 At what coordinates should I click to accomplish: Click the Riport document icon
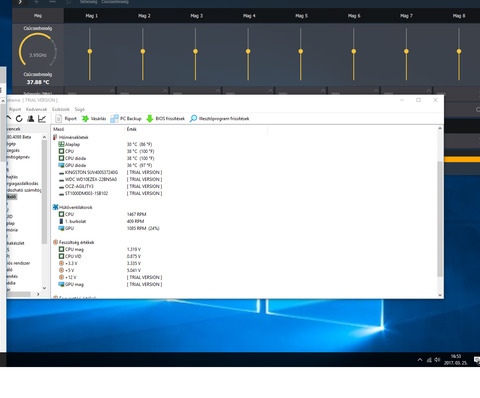point(59,118)
